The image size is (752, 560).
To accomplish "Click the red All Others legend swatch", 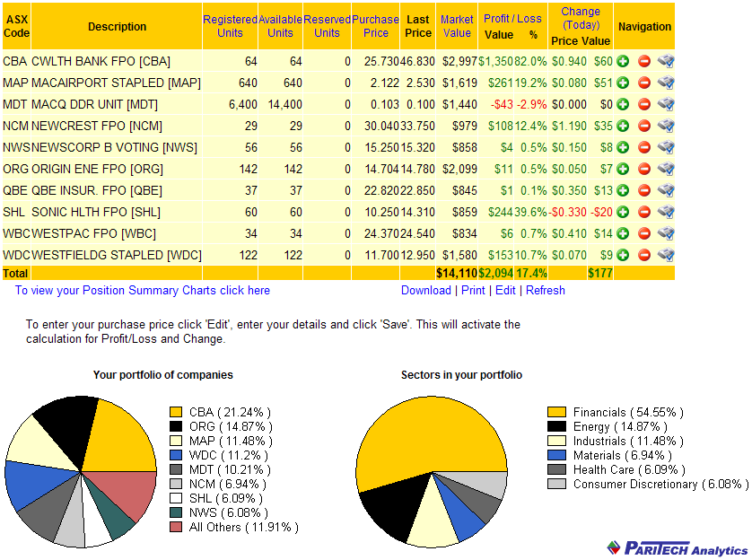I will tap(176, 527).
